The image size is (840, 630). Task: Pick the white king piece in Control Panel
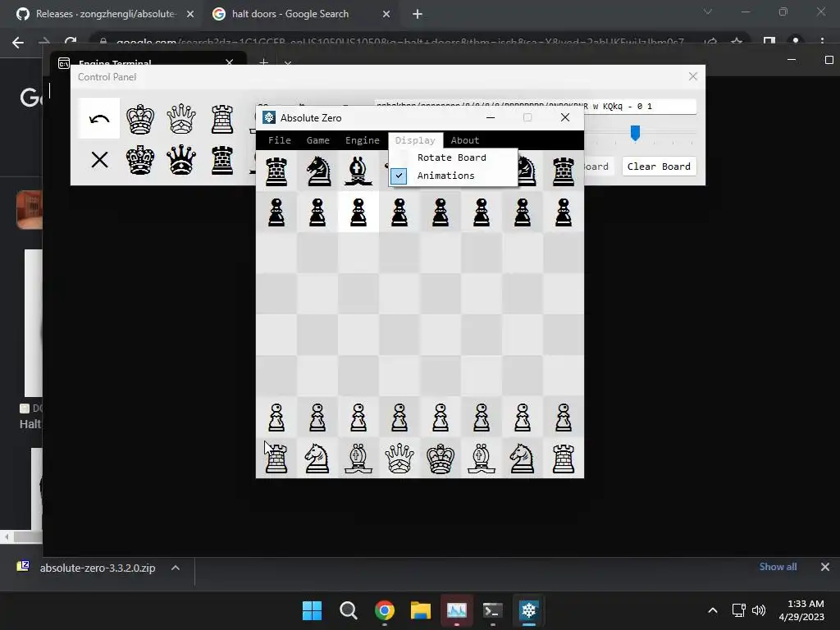[140, 119]
